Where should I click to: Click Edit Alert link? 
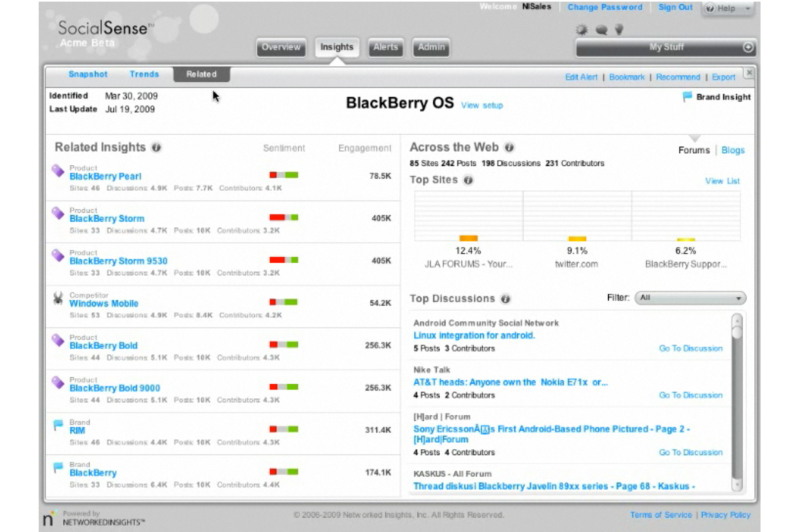581,77
